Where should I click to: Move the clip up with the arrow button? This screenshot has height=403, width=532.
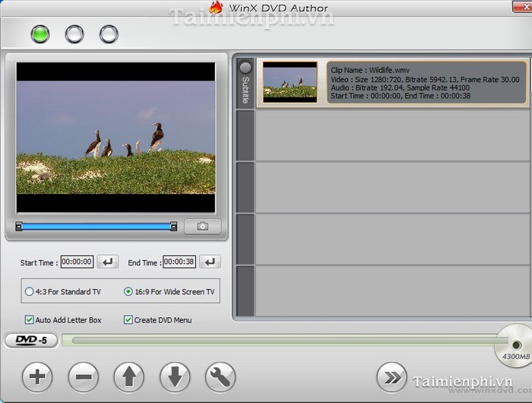pos(129,377)
